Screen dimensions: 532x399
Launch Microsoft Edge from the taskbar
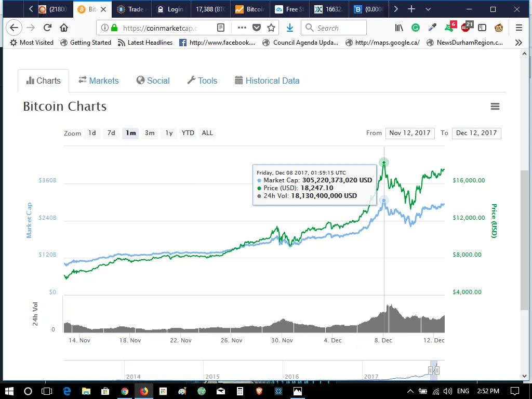pyautogui.click(x=67, y=391)
